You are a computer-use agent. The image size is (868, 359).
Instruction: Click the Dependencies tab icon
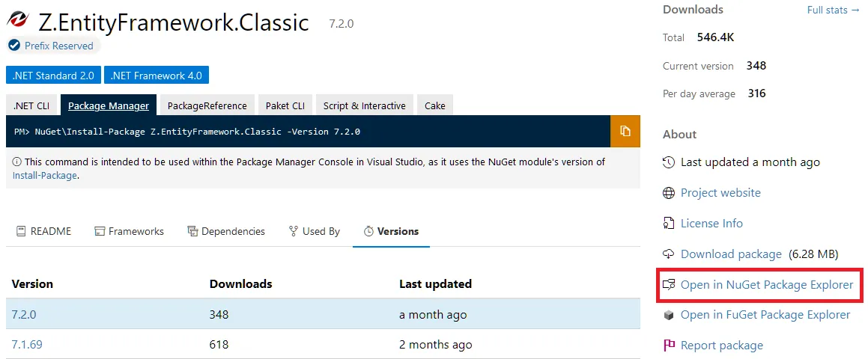(x=192, y=231)
